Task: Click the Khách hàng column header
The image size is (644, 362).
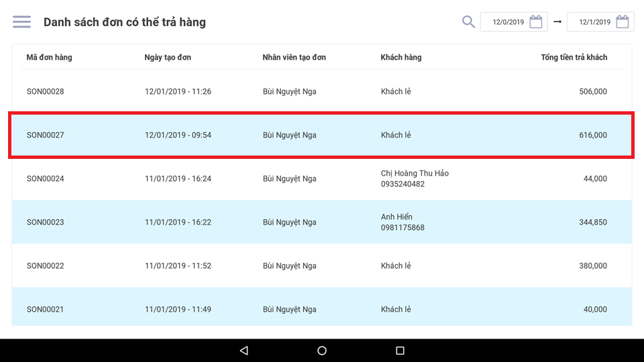Action: click(x=401, y=58)
